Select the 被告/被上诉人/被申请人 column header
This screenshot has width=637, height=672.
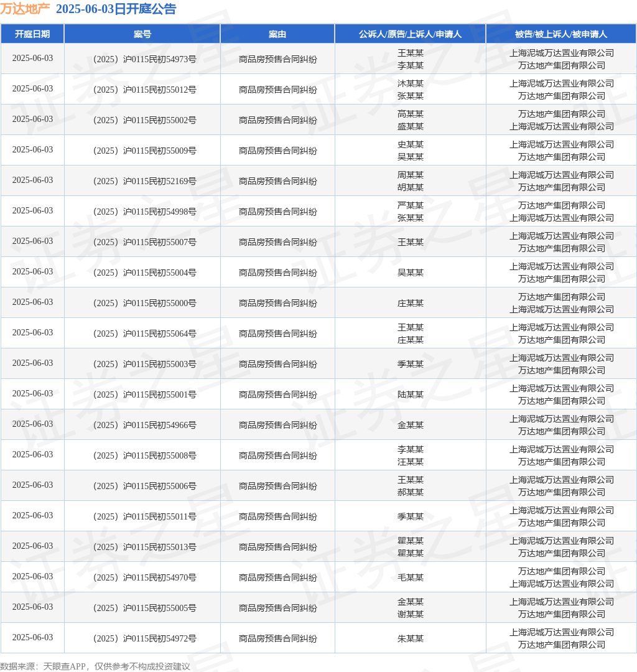(561, 34)
